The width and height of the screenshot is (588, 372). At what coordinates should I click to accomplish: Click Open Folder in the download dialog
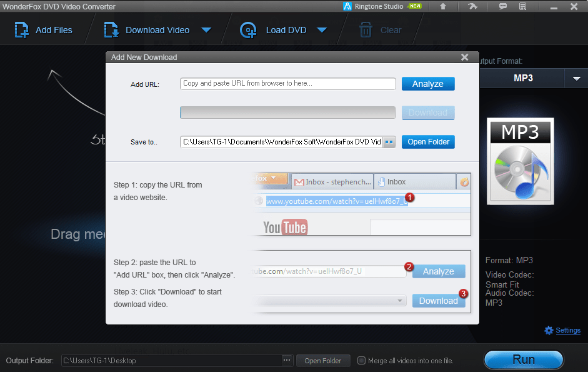[428, 142]
